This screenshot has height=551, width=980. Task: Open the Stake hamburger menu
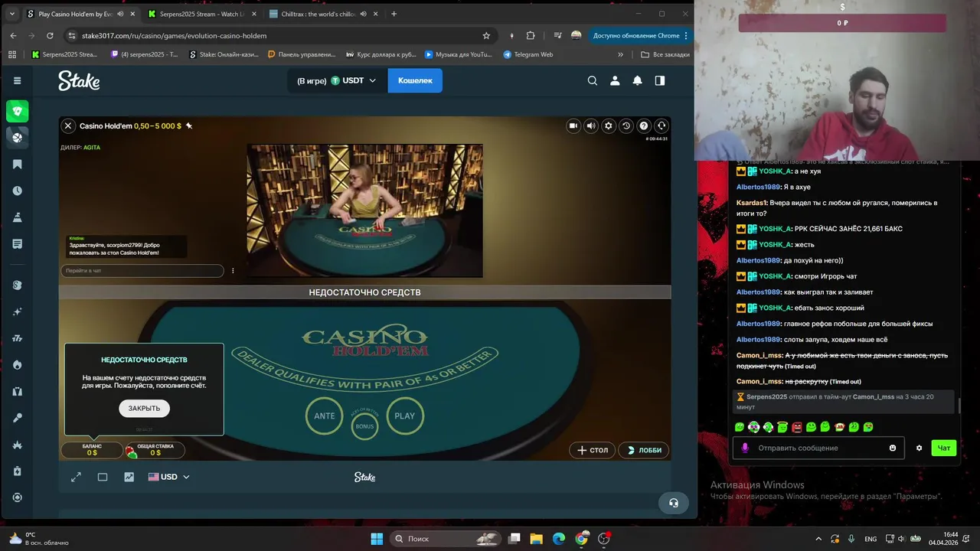[17, 80]
